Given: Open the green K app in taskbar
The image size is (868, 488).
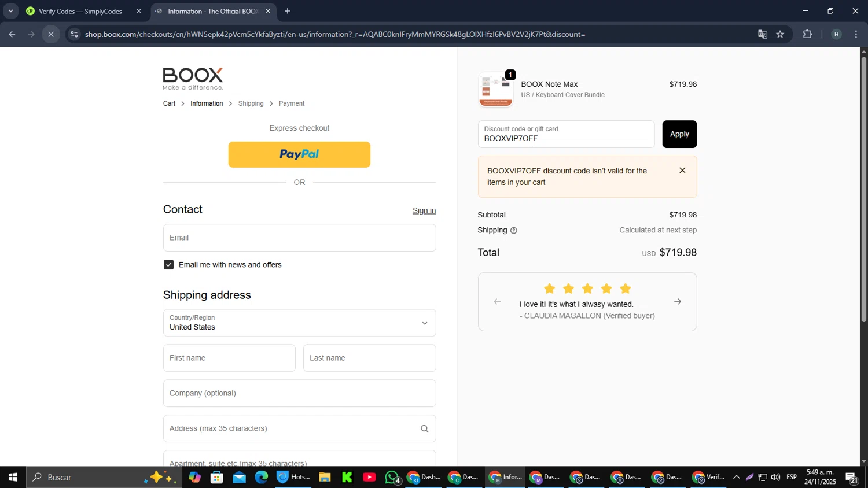Looking at the screenshot, I should click(x=347, y=477).
